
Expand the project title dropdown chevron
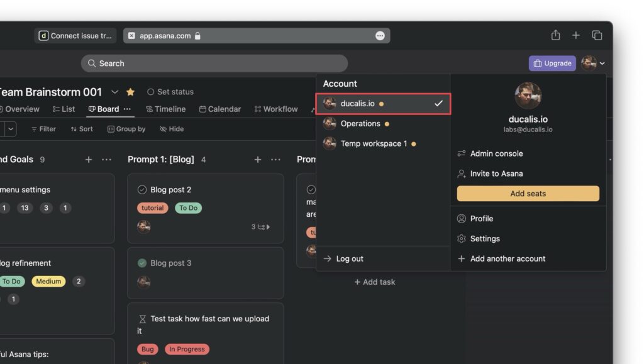click(114, 91)
